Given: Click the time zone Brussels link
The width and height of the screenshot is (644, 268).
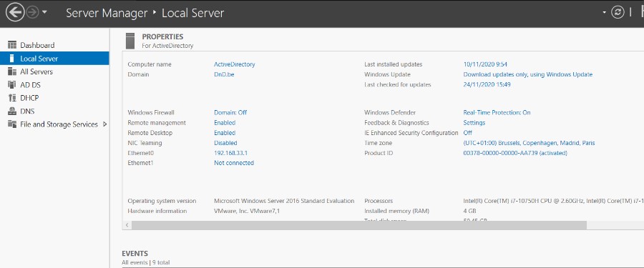Looking at the screenshot, I should click(529, 143).
